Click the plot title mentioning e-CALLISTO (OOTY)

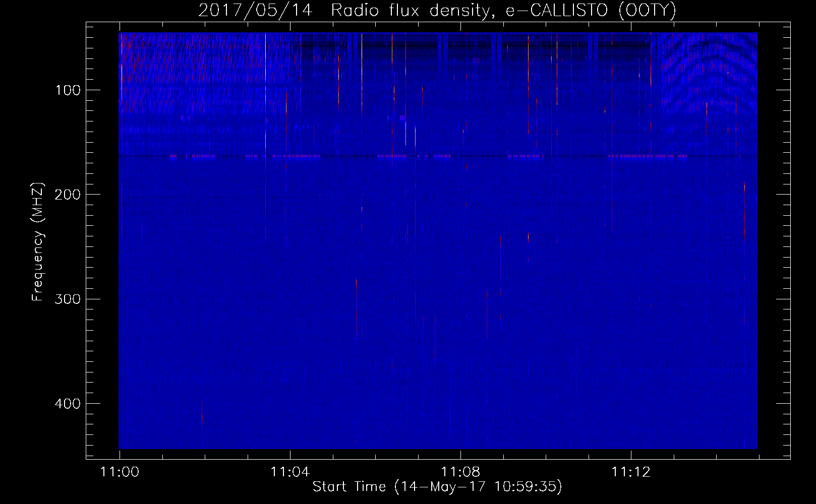pos(437,10)
